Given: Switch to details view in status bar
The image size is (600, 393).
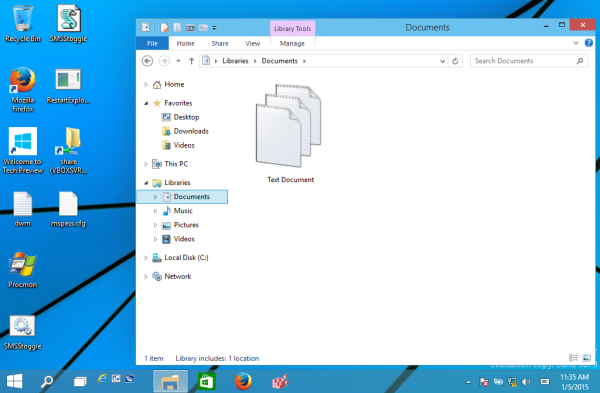Looking at the screenshot, I should tap(573, 358).
